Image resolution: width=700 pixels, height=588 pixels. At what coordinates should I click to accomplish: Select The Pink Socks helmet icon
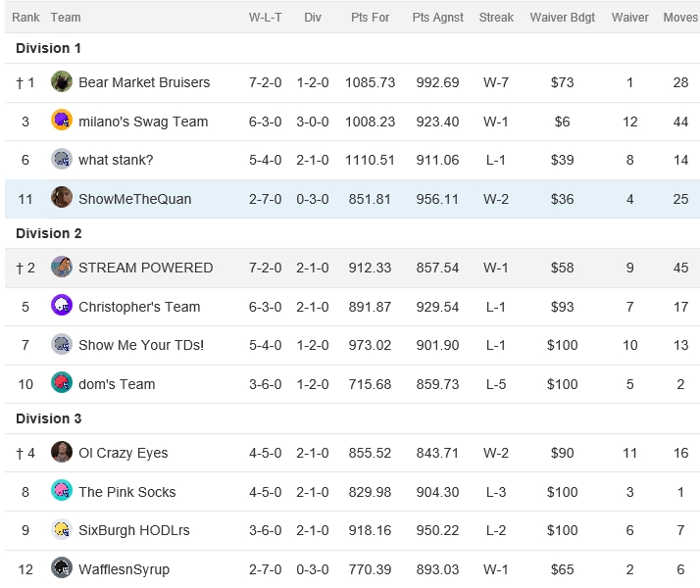click(62, 491)
